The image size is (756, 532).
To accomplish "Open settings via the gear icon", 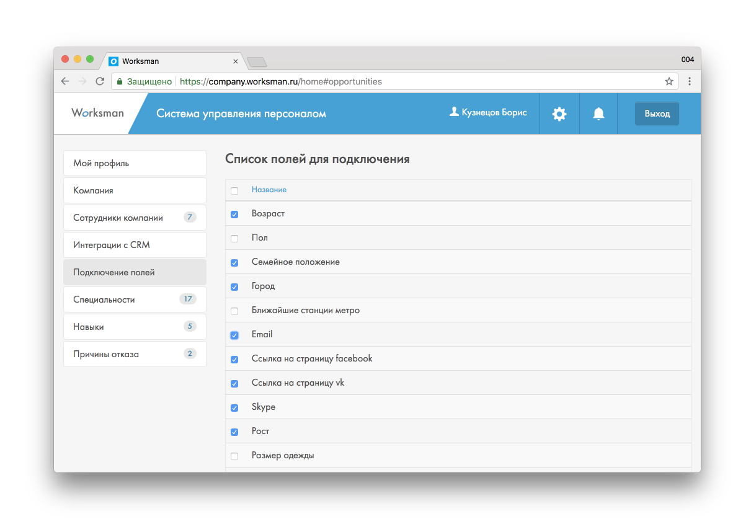I will coord(559,113).
